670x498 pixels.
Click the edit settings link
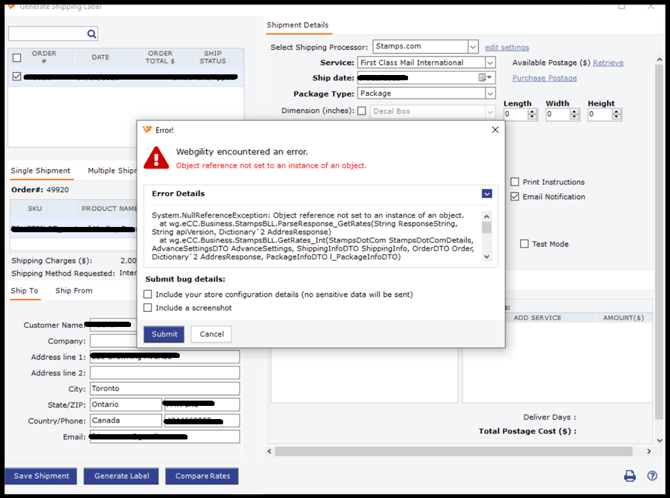507,47
